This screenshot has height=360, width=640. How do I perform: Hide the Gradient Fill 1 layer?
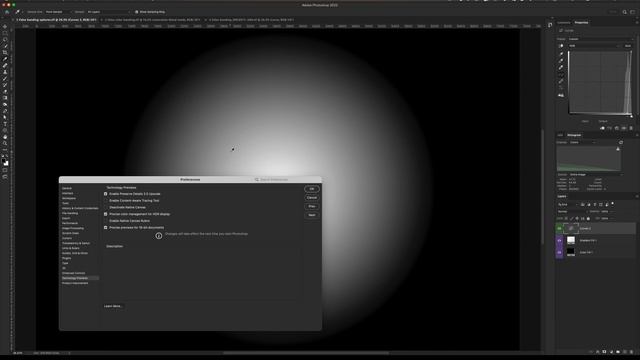[x=560, y=240]
